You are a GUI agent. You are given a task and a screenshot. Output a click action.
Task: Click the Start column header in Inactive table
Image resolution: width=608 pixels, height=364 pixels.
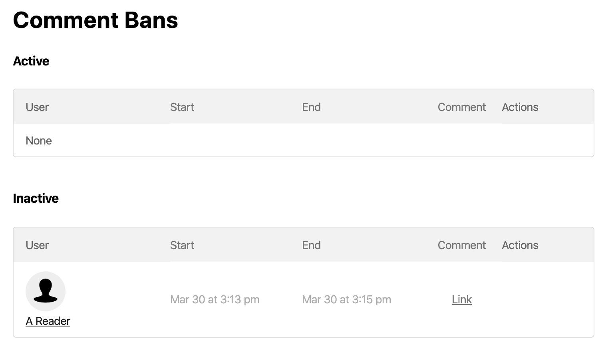[x=182, y=245]
